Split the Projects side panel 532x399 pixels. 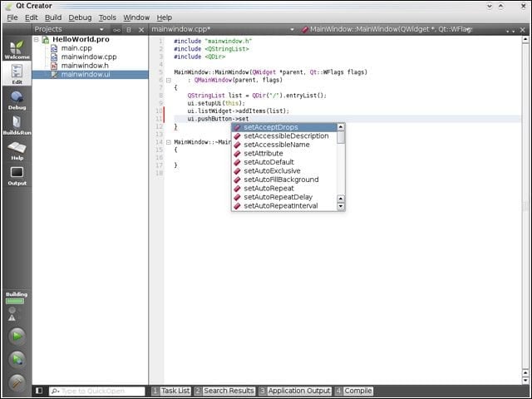pyautogui.click(x=129, y=30)
